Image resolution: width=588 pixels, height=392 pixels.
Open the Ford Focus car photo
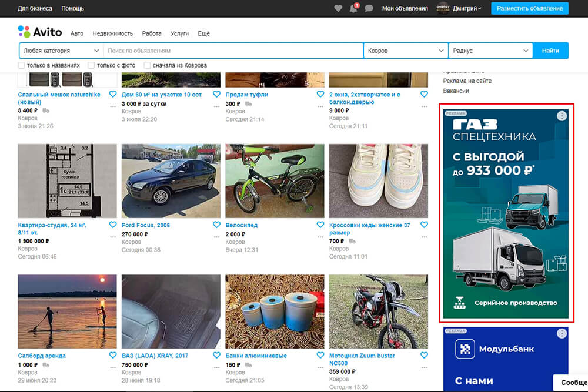point(171,181)
